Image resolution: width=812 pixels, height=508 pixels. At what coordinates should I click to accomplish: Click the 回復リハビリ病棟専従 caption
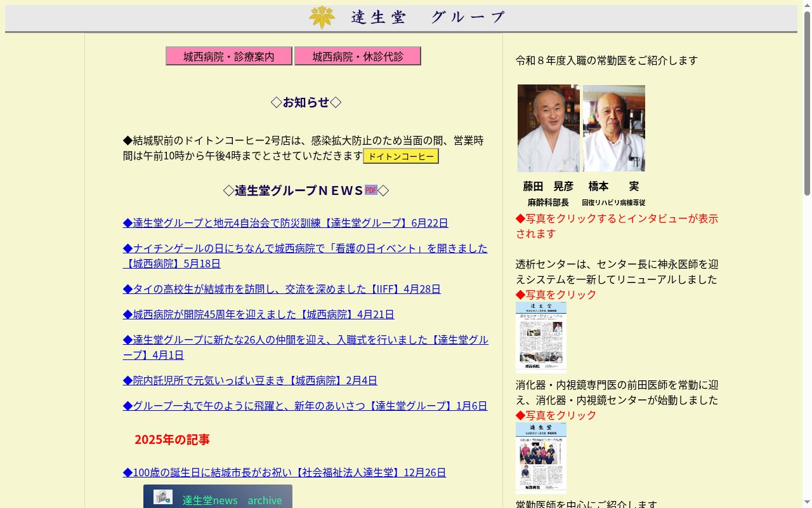pos(613,203)
